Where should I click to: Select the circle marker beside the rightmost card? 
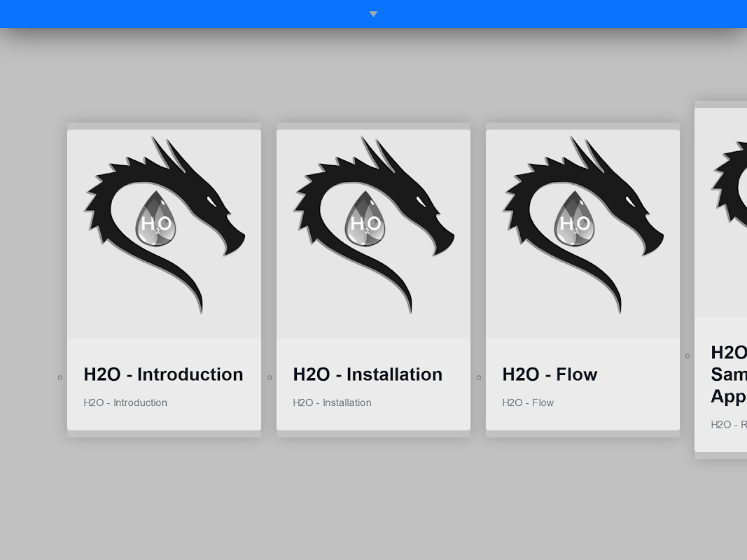687,356
